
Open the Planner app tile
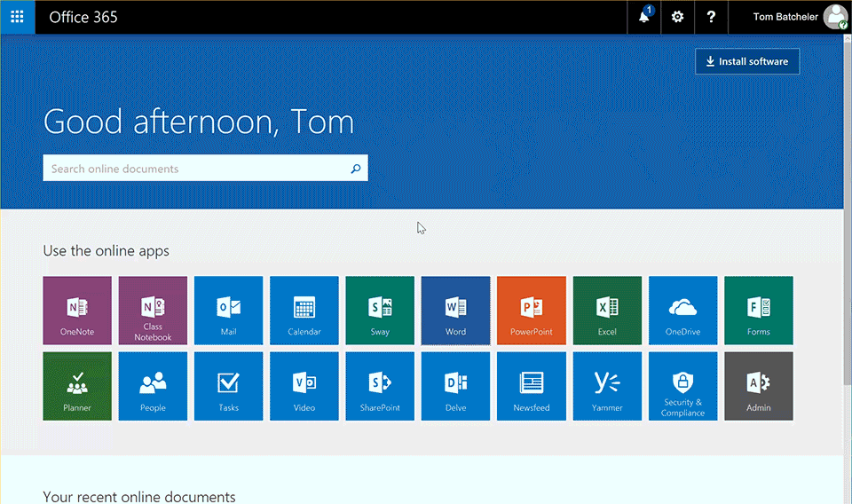(x=77, y=386)
